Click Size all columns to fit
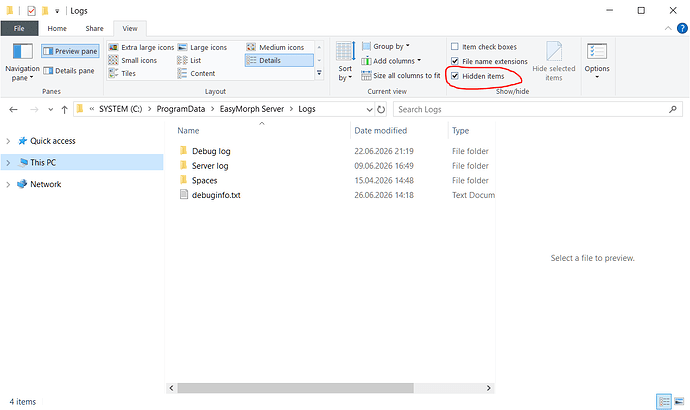690x410 pixels. 401,76
